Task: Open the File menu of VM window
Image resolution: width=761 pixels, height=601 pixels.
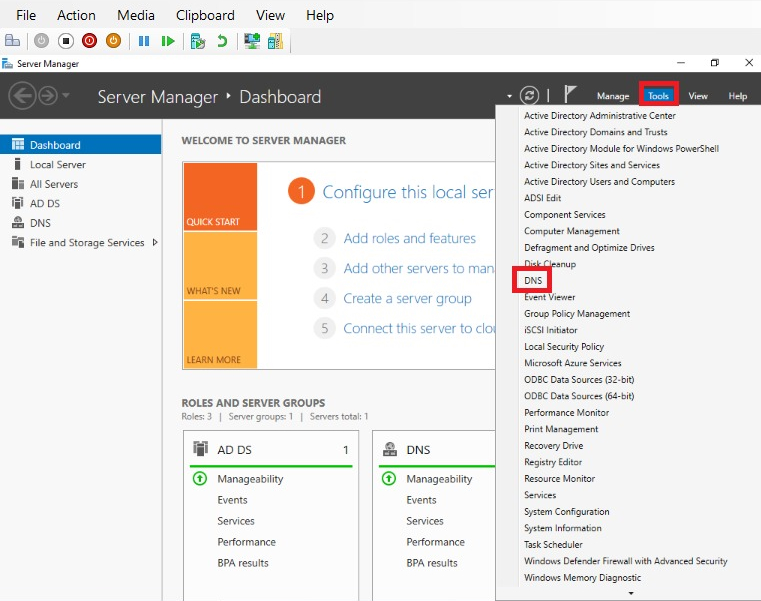Action: point(26,16)
